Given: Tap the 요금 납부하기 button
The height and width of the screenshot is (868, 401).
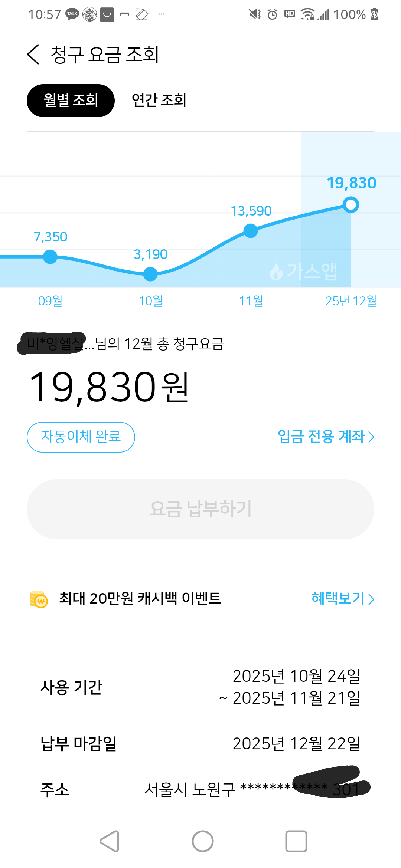Looking at the screenshot, I should click(200, 509).
